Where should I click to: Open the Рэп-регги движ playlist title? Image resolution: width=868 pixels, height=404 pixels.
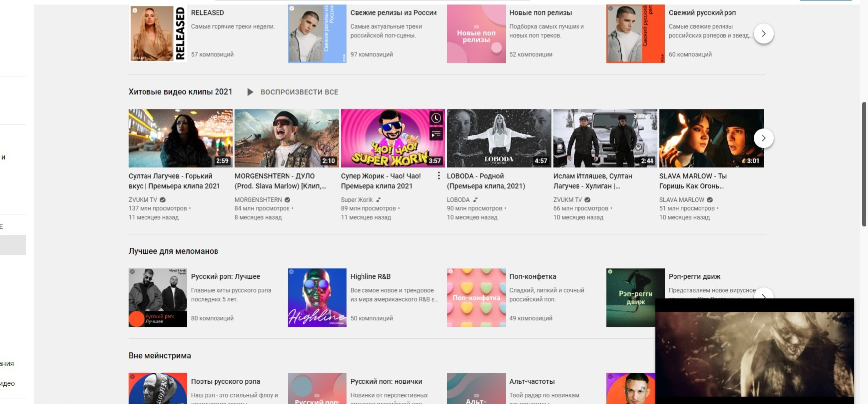click(x=694, y=276)
